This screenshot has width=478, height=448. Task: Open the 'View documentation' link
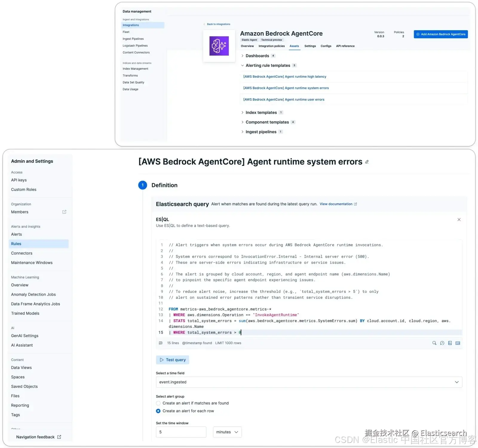(x=338, y=204)
